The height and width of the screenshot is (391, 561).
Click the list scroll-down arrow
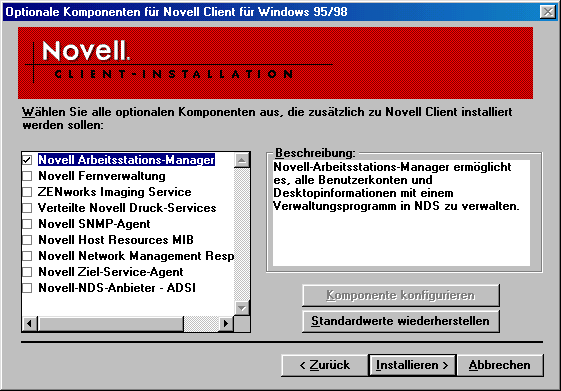[242, 308]
